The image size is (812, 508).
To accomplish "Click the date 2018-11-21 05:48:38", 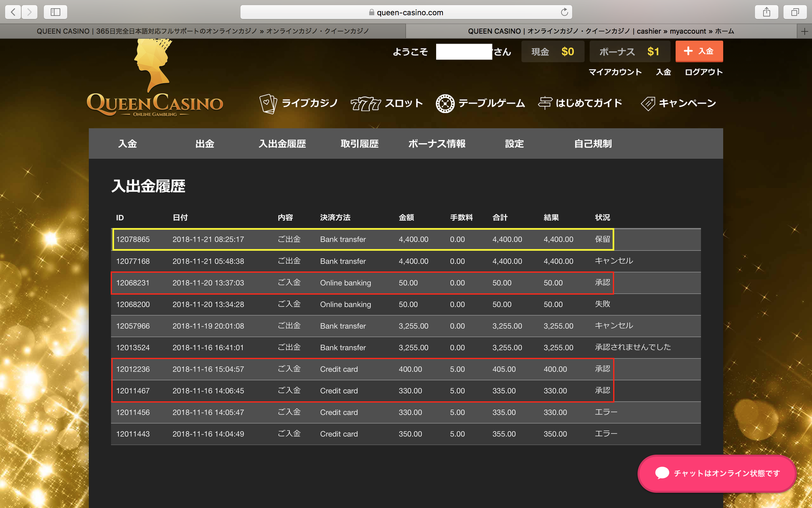I will [208, 261].
